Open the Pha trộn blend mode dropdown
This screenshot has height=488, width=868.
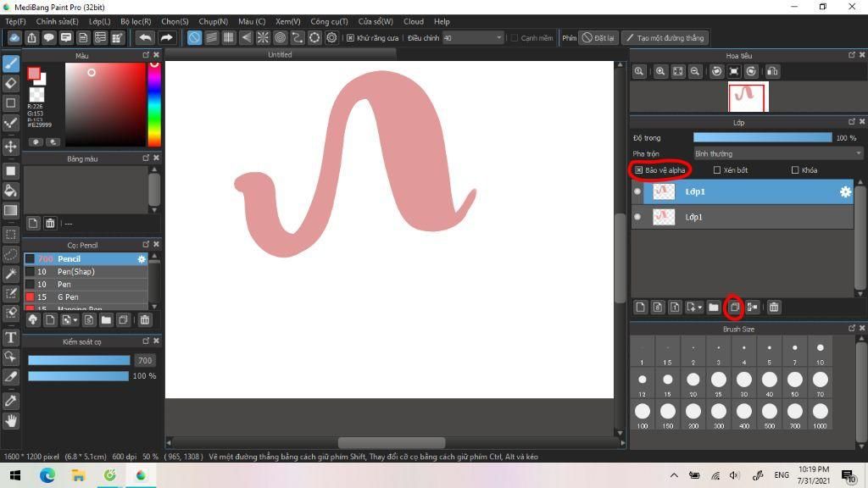pyautogui.click(x=778, y=153)
